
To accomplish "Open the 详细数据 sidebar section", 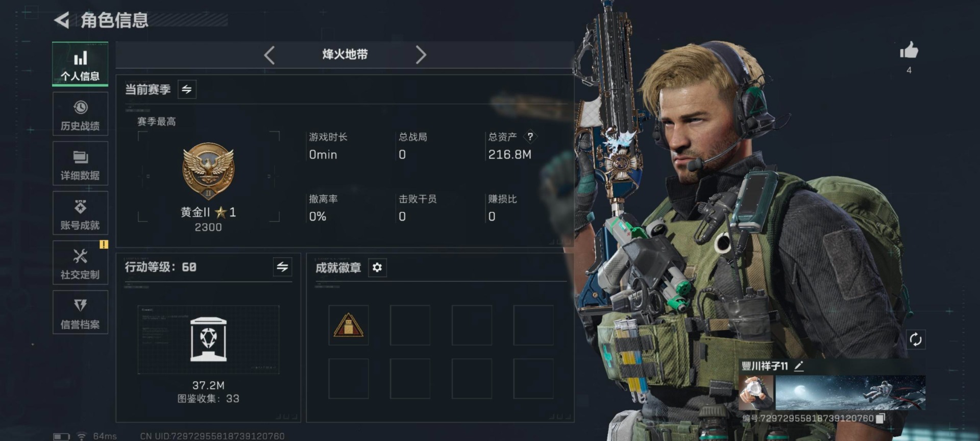I will [x=80, y=163].
